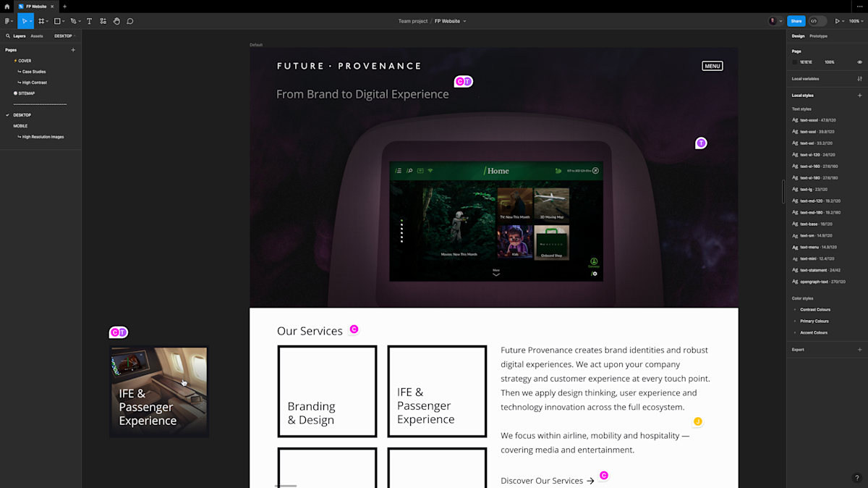Close the FP Website tab
This screenshot has width=868, height=488.
click(52, 7)
